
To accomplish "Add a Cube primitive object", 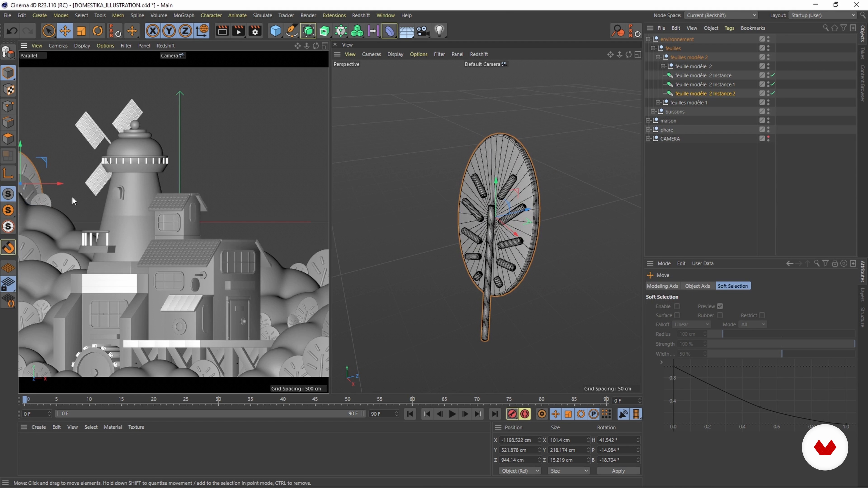I will 276,31.
